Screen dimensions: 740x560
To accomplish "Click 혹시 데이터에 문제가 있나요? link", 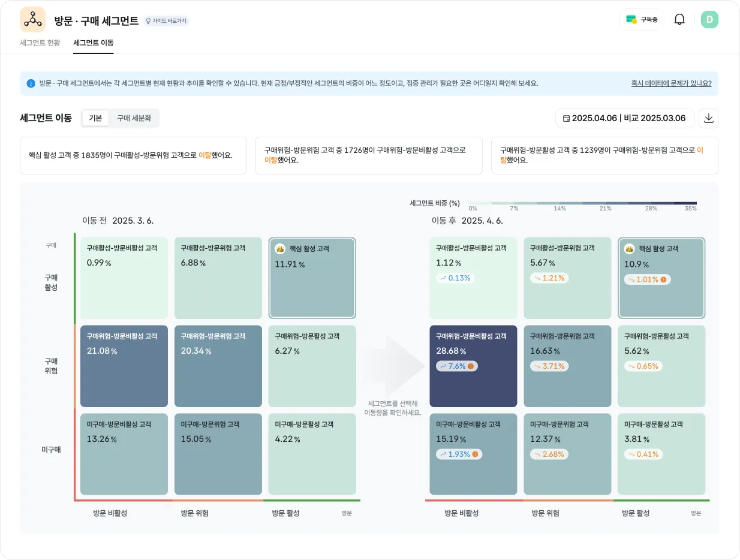I will pos(671,83).
